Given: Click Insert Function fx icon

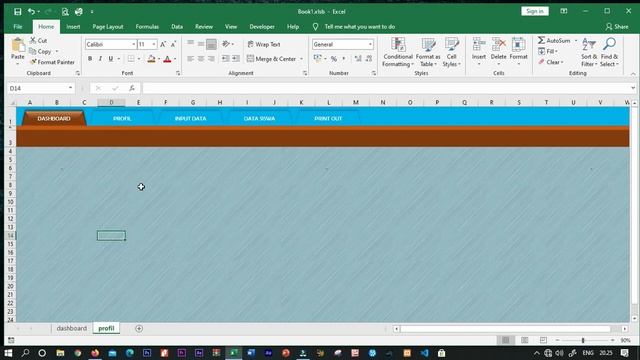Looking at the screenshot, I should [x=131, y=88].
